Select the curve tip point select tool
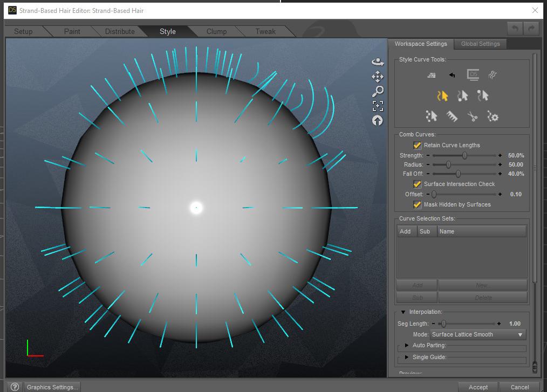 pyautogui.click(x=483, y=95)
